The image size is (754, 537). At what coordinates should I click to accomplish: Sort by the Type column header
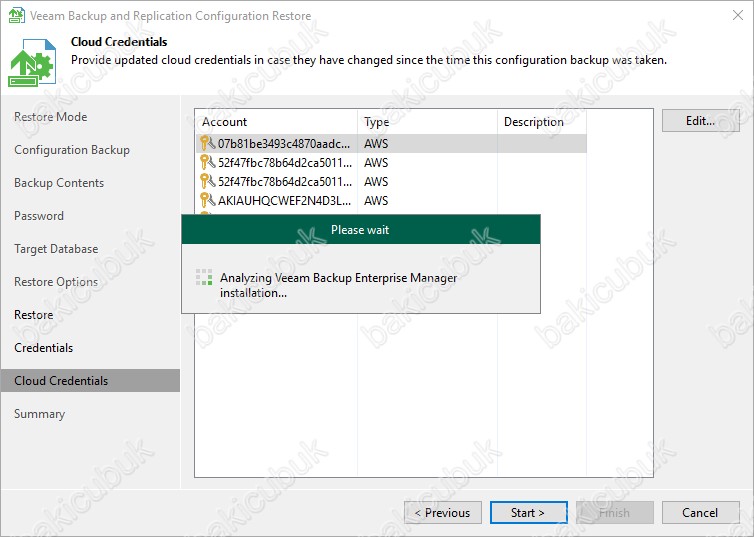[x=427, y=122]
